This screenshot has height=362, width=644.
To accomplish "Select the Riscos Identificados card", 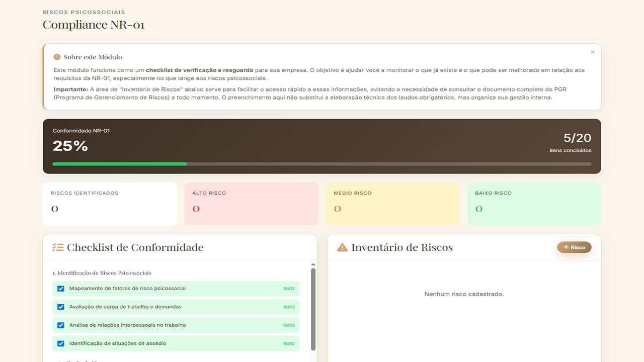I will click(110, 204).
